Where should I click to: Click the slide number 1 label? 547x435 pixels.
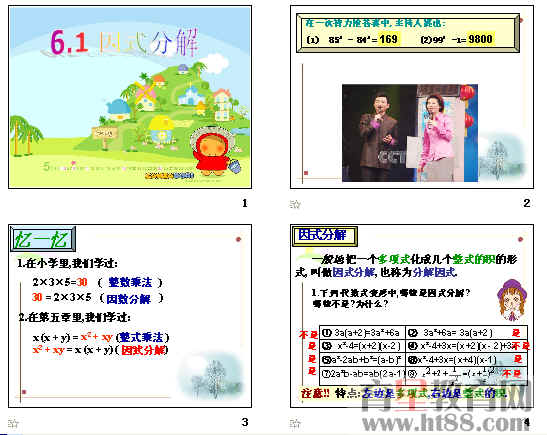(245, 203)
